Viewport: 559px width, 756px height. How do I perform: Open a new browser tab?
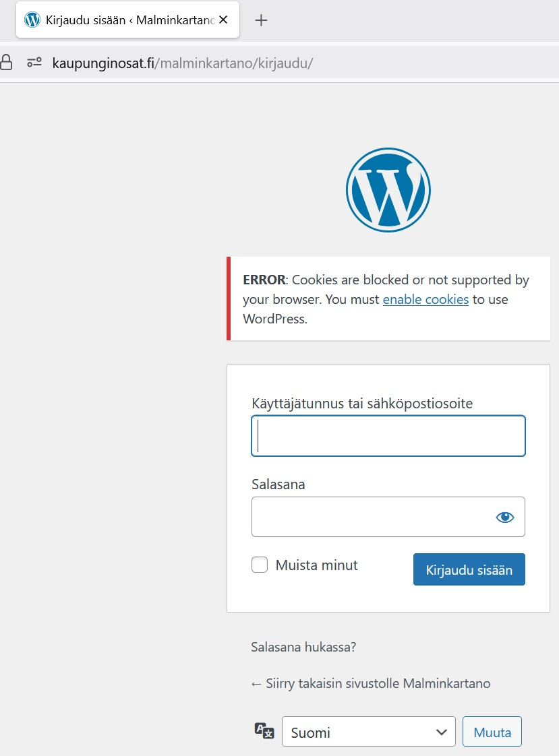coord(261,20)
